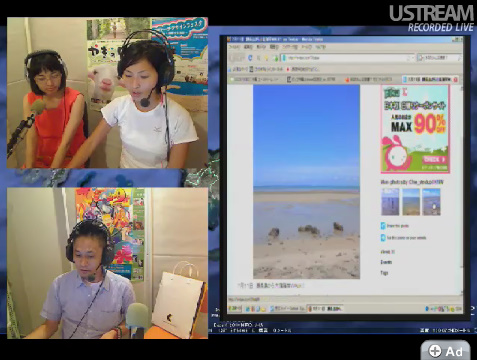Click the search engine icon in search box
This screenshot has width=477, height=360.
click(x=421, y=58)
